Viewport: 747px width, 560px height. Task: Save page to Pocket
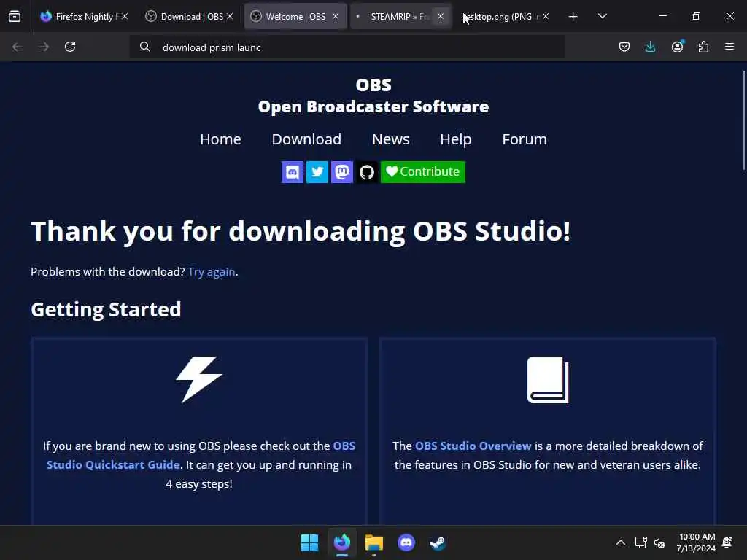(624, 47)
